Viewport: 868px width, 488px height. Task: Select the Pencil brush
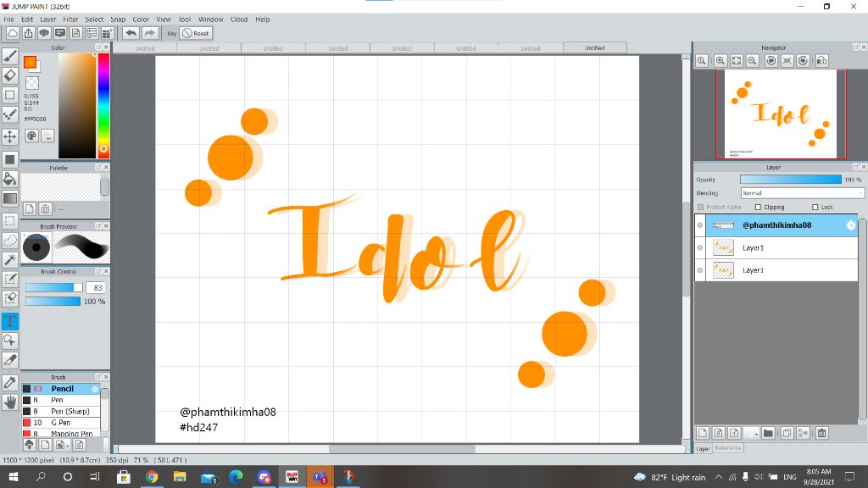tap(61, 389)
